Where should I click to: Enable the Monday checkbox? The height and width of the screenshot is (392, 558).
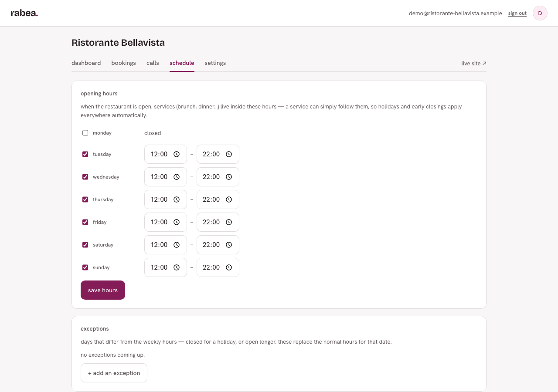click(85, 133)
